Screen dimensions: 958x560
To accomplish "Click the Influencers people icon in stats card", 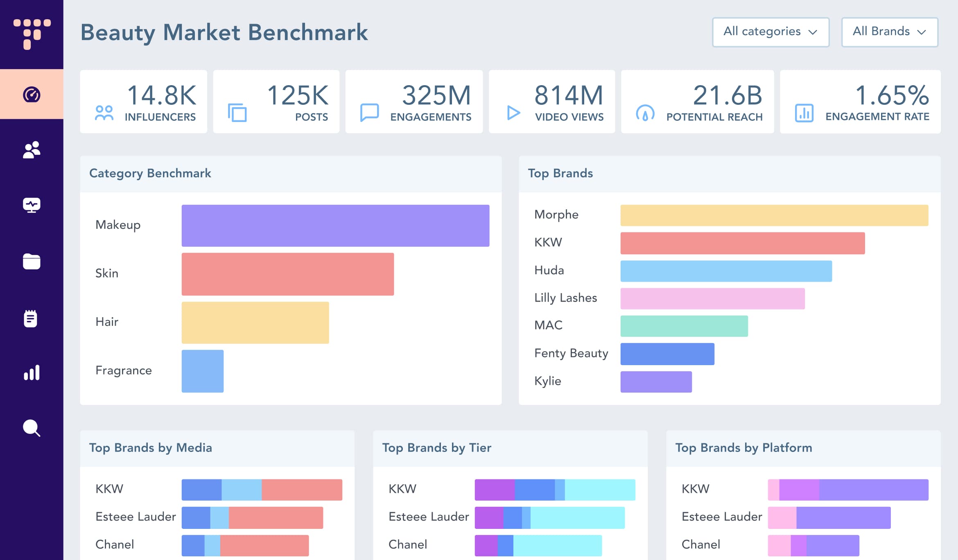I will (104, 113).
